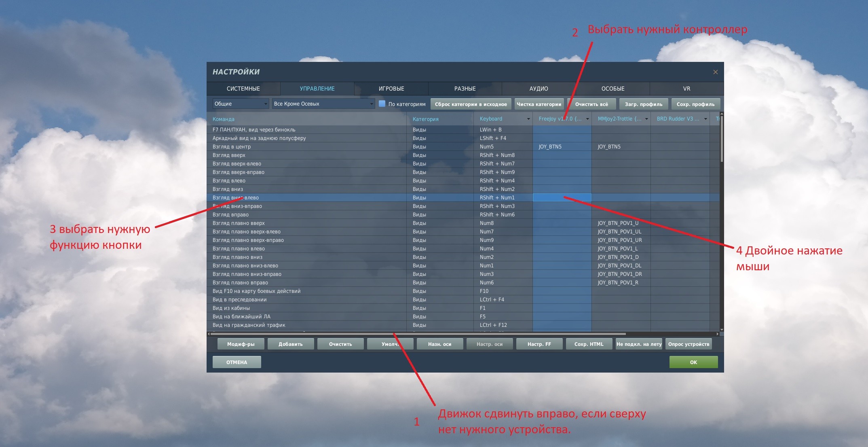Open the Общие aircraft dropdown
868x447 pixels.
[x=241, y=104]
